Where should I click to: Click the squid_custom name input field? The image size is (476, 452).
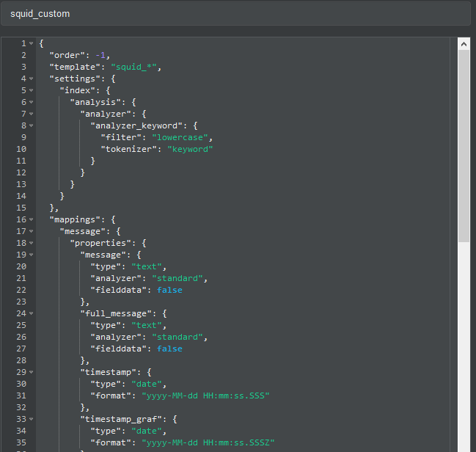click(235, 14)
